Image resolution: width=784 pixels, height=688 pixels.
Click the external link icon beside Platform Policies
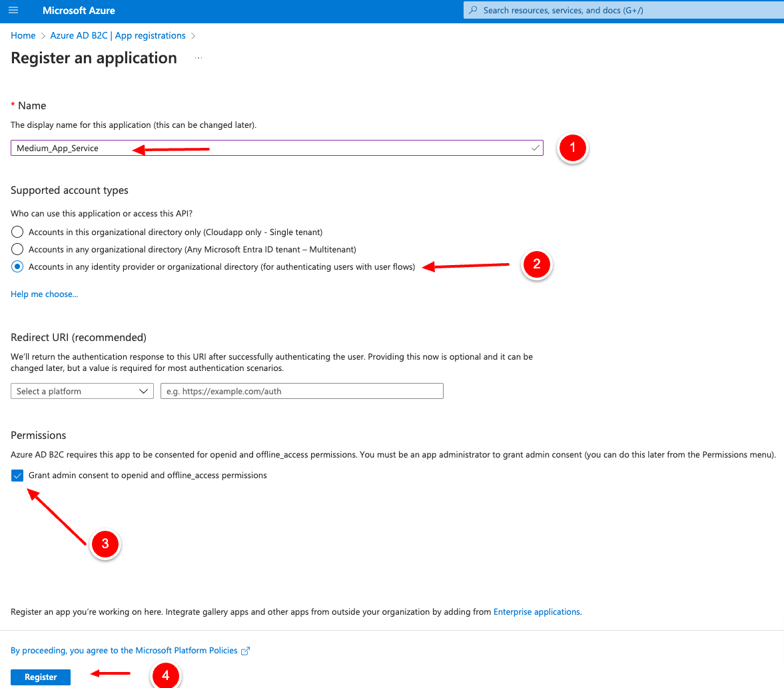[x=245, y=651]
